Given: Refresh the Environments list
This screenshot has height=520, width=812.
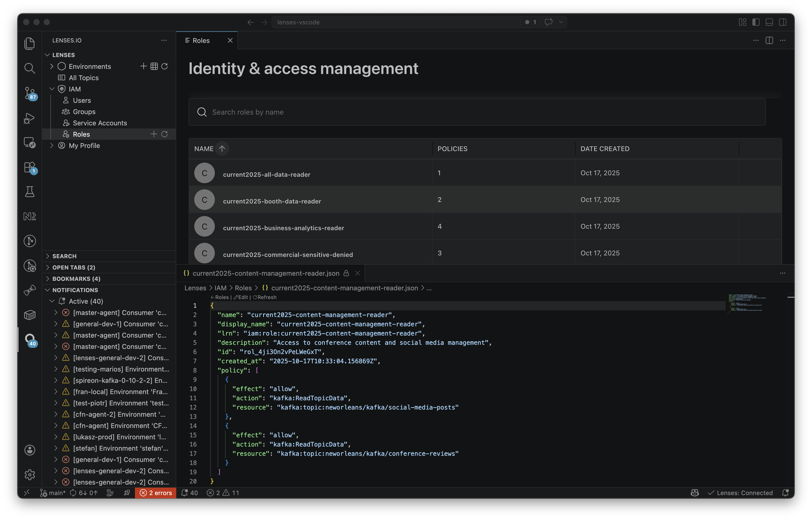Looking at the screenshot, I should (164, 66).
